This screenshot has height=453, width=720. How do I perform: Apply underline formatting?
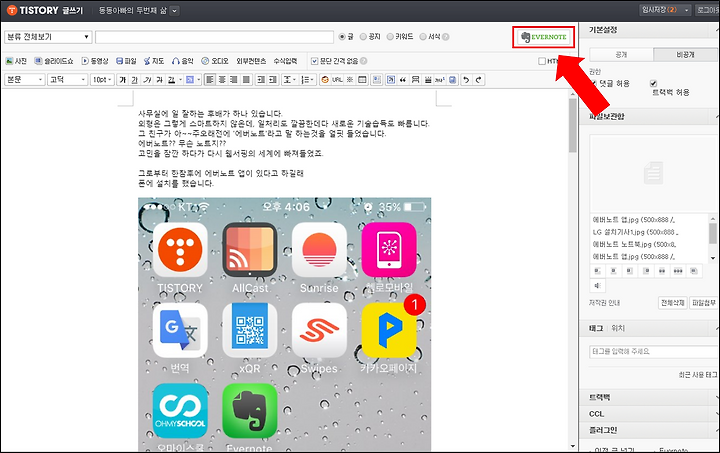[x=135, y=80]
